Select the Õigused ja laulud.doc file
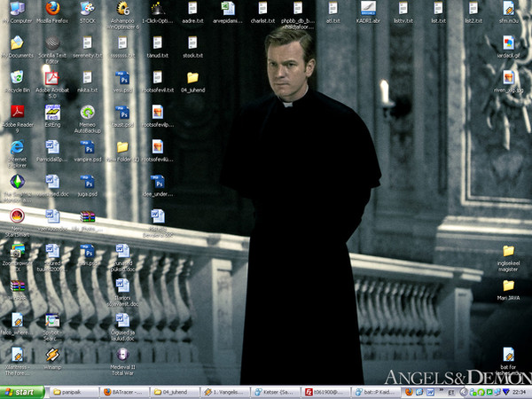Viewport: 532px width, 399px height. pyautogui.click(x=123, y=320)
